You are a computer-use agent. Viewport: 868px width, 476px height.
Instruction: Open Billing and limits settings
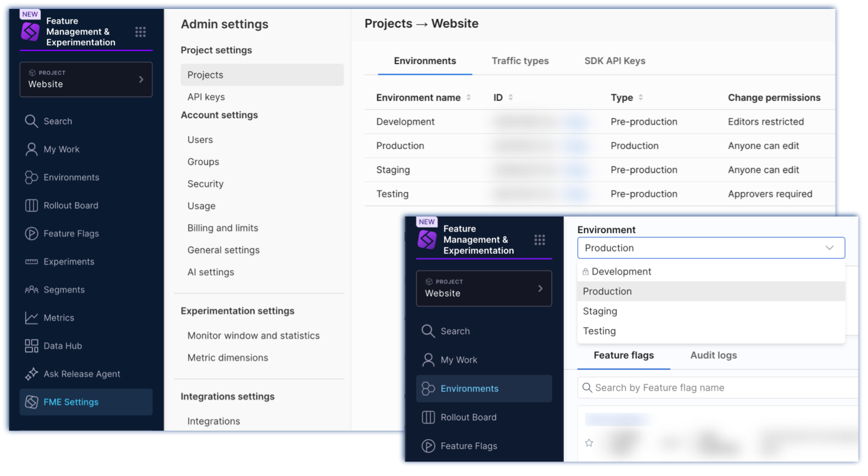(223, 228)
